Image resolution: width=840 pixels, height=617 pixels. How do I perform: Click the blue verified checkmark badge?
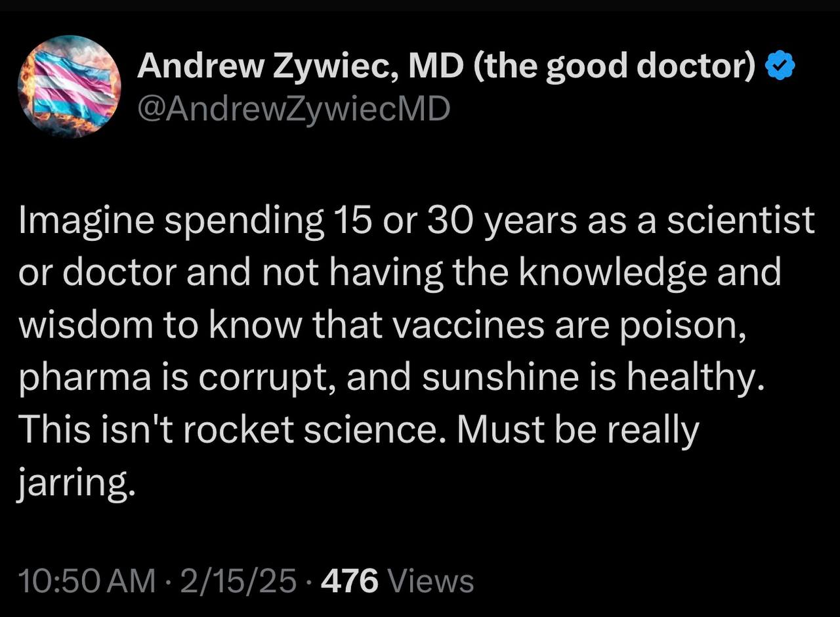coord(781,68)
